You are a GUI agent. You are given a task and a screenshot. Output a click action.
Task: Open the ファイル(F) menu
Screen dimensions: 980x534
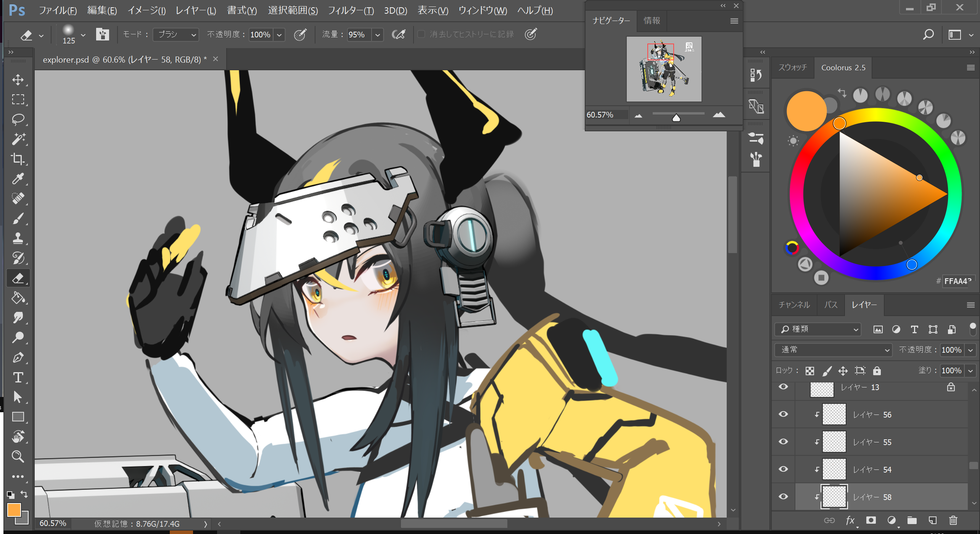pyautogui.click(x=58, y=10)
